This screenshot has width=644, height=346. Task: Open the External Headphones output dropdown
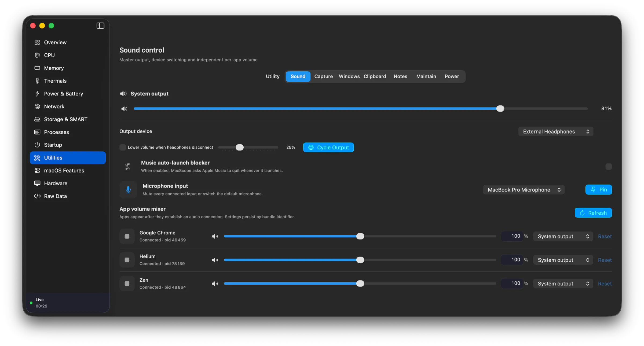556,131
